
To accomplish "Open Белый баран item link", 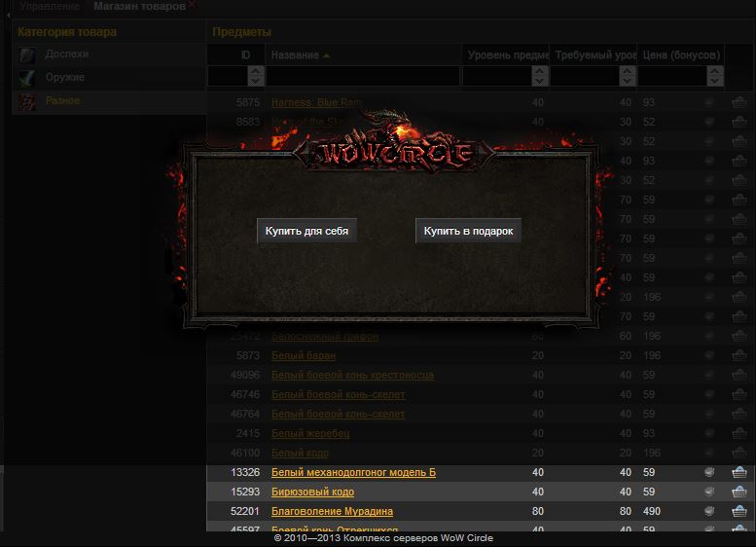I will [304, 355].
